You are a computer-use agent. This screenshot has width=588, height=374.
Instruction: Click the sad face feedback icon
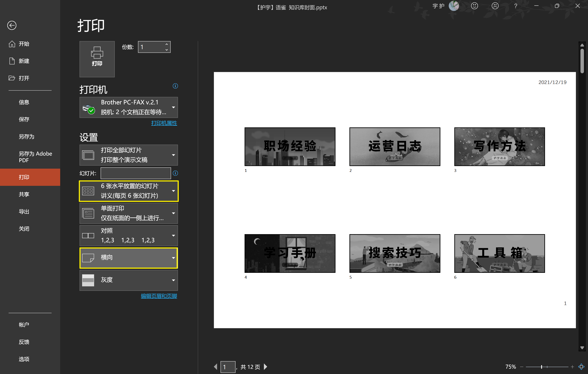coord(495,6)
